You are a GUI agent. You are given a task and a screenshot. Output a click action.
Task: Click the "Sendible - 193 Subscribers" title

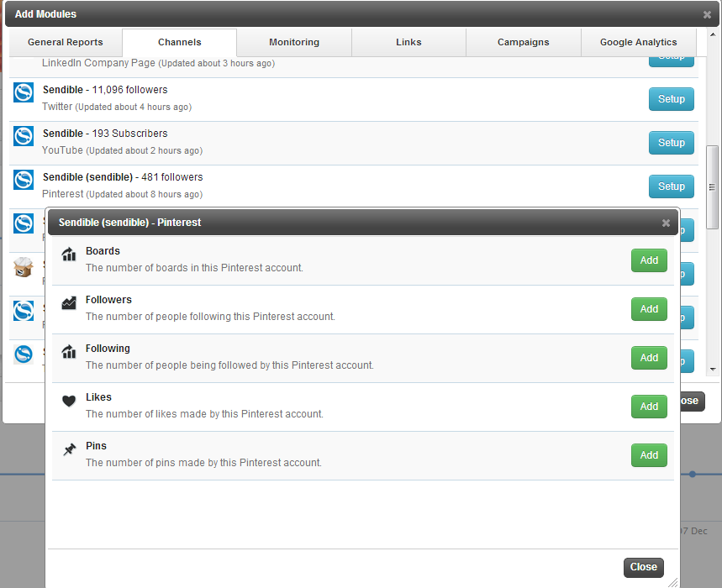105,134
